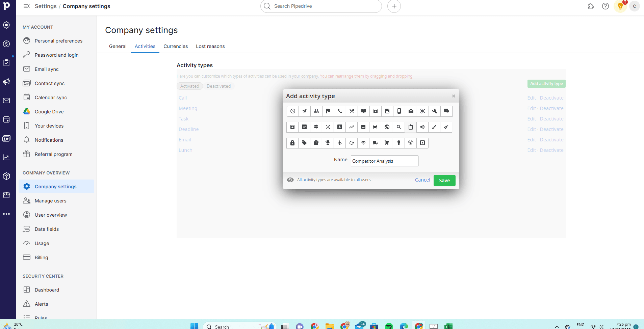Choose the padlock icon
The image size is (644, 329).
292,143
